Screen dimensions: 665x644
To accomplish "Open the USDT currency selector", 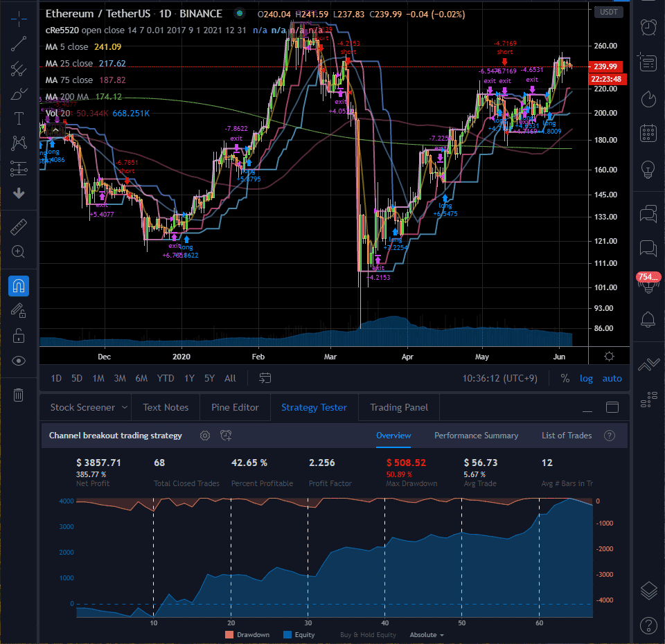I will coord(609,12).
